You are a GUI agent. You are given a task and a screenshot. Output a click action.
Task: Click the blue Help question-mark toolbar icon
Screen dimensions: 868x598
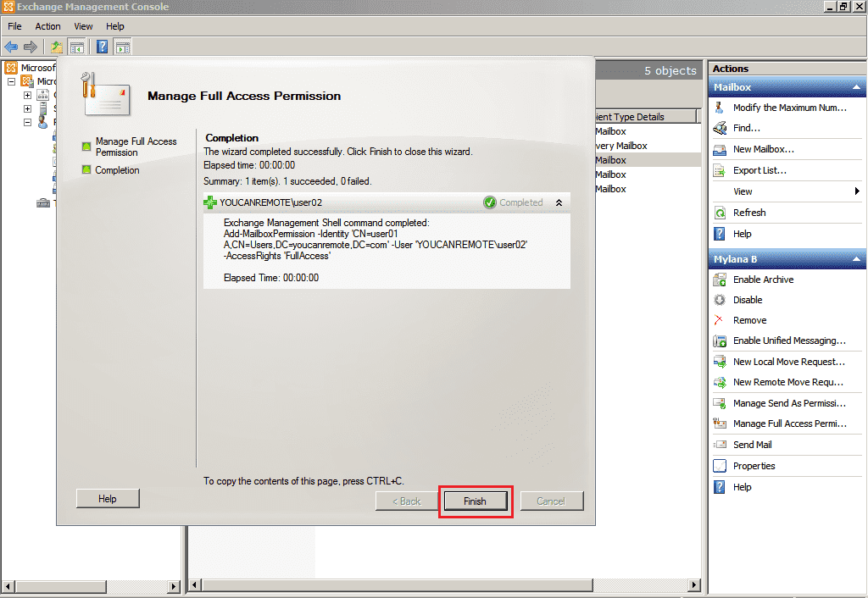pyautogui.click(x=102, y=47)
